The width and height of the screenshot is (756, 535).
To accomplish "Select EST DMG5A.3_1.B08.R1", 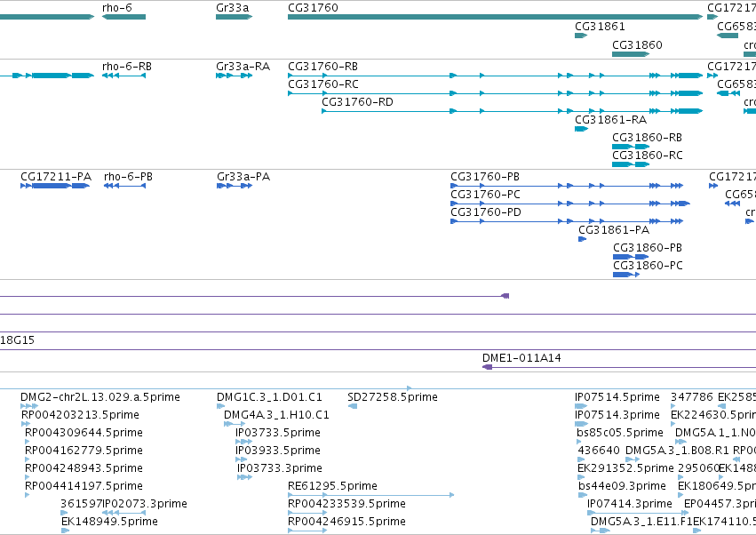I will [633, 460].
